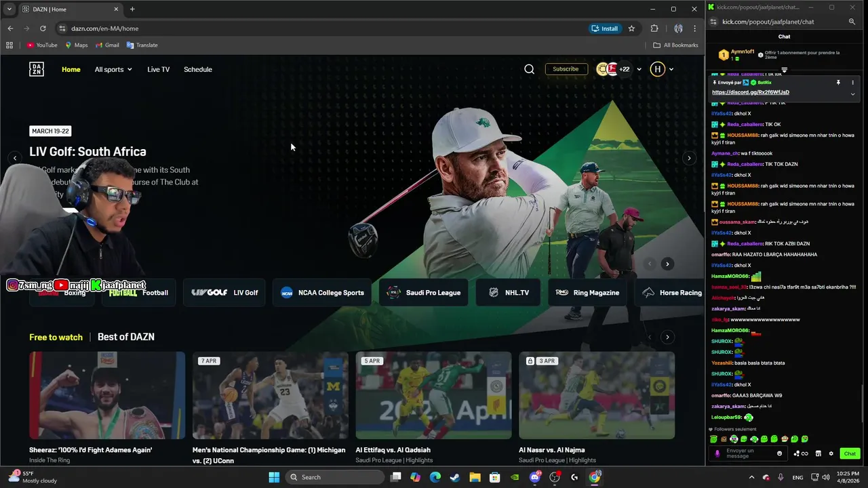This screenshot has width=868, height=488.
Task: Open the All sports dropdown
Action: 113,69
